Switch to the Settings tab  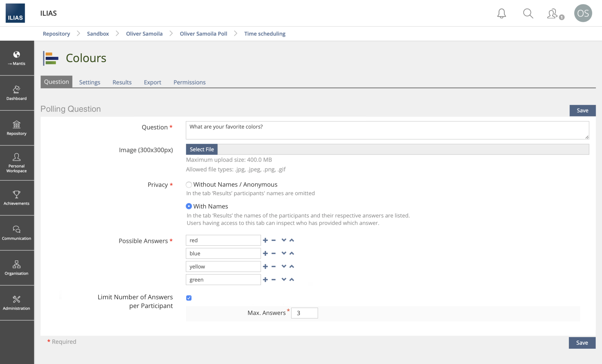(89, 82)
